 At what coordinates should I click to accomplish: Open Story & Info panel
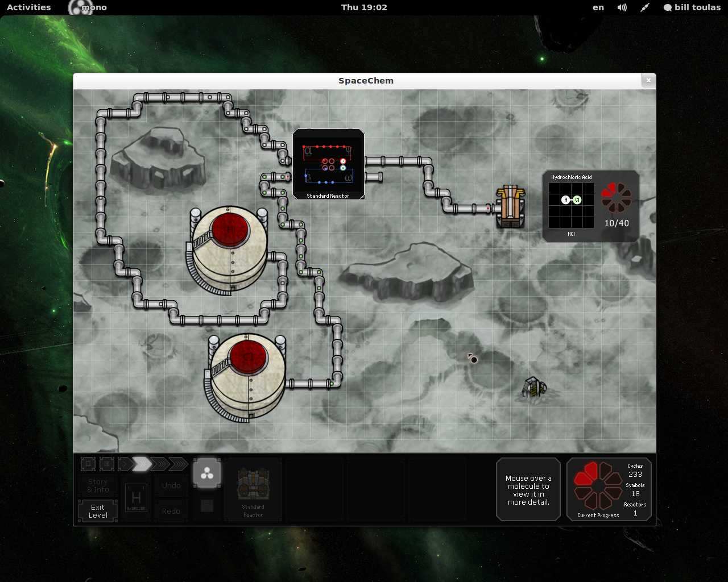pos(98,486)
